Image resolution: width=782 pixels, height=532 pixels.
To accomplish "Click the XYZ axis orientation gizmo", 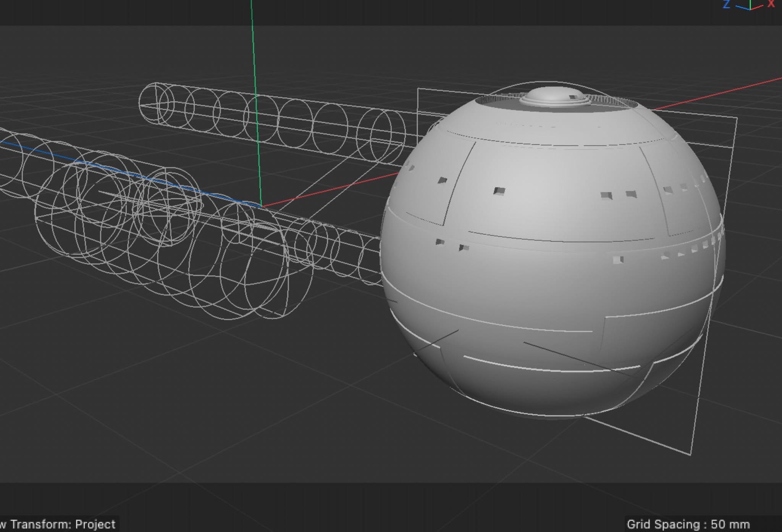I will [749, 5].
